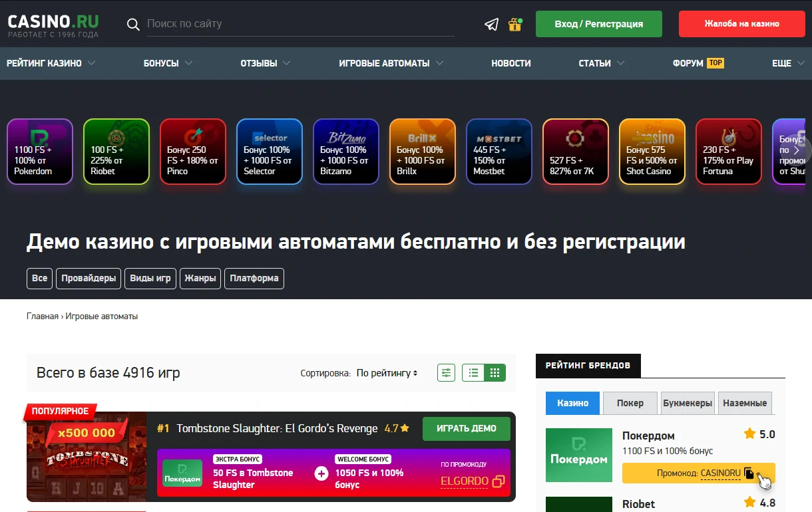Viewport: 812px width, 512px height.
Task: Select the Покер brand rating tab
Action: point(630,403)
